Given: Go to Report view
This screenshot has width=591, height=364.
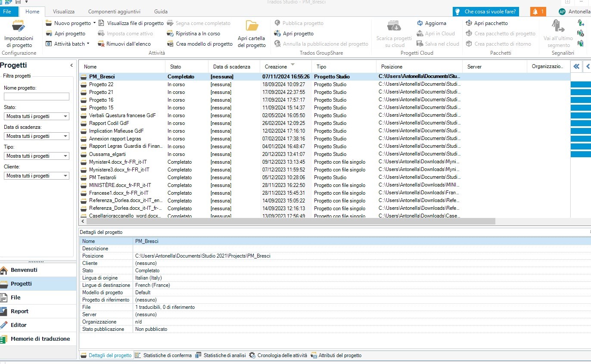Looking at the screenshot, I should click(38, 311).
